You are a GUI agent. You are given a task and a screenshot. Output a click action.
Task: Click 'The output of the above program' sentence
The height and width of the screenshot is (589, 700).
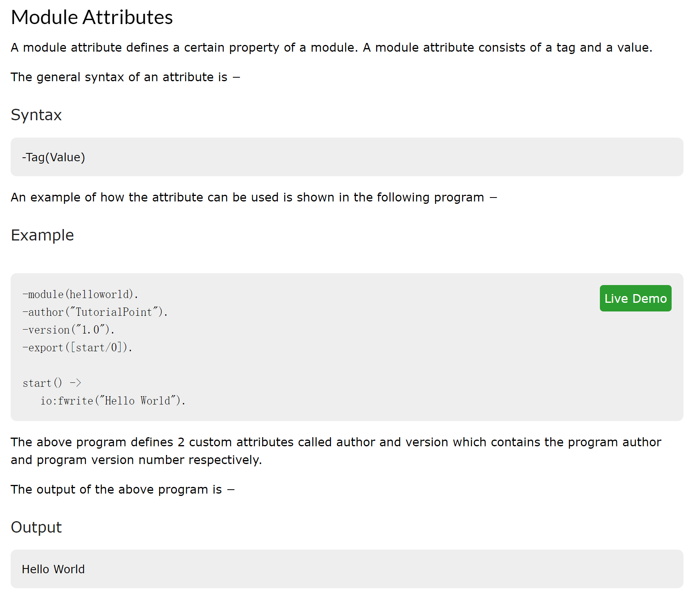click(123, 489)
